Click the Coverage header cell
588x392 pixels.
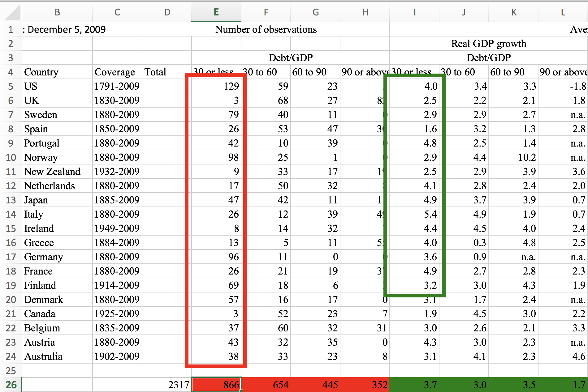click(117, 72)
